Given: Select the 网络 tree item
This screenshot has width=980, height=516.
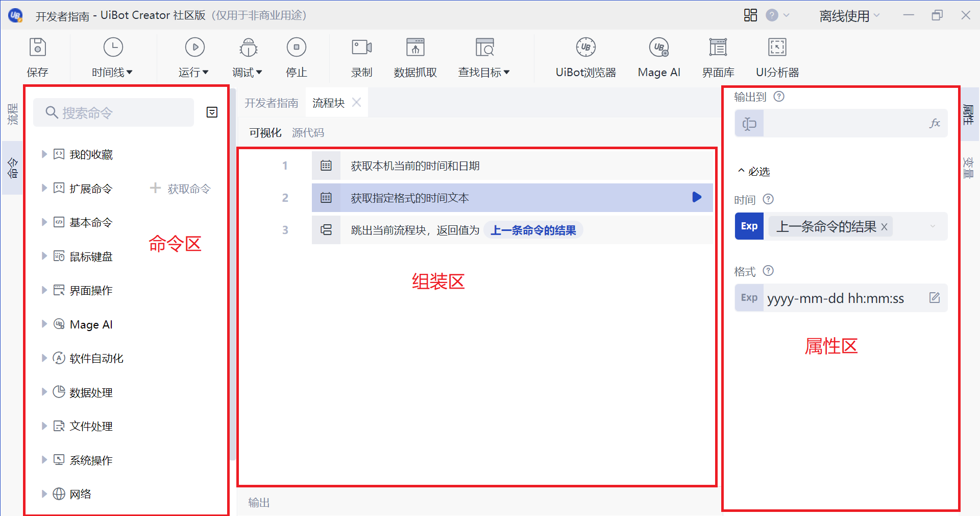Looking at the screenshot, I should [x=80, y=494].
